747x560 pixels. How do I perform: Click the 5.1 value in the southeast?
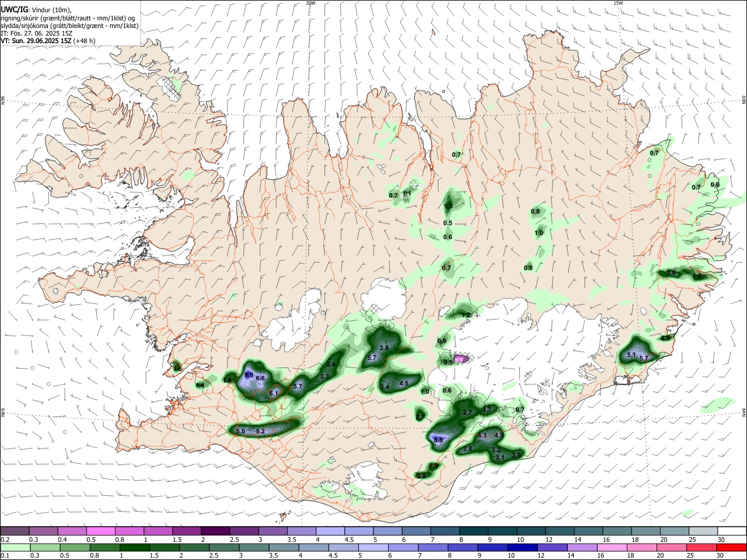pos(631,355)
